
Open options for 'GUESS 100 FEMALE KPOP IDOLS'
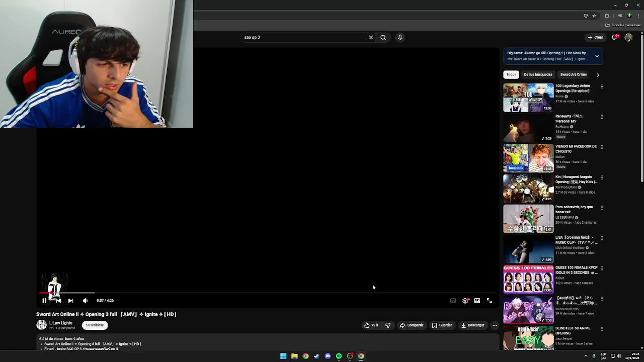pos(602,268)
